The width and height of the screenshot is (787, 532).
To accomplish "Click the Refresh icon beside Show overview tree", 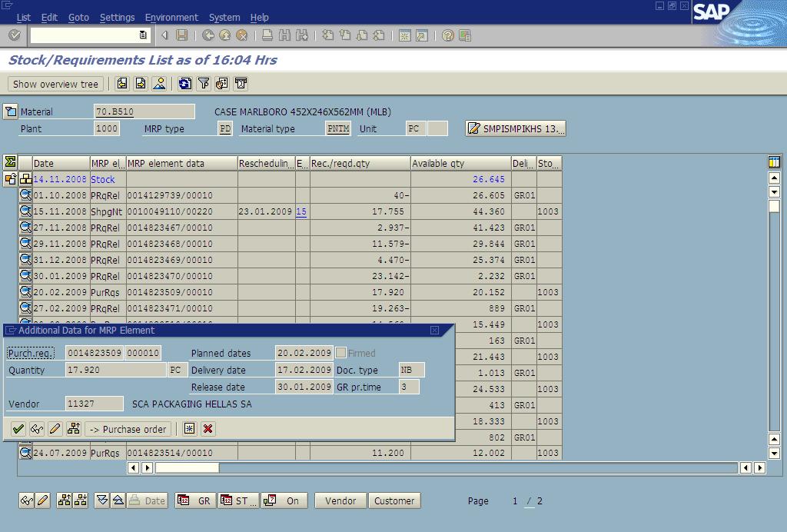I will (184, 83).
